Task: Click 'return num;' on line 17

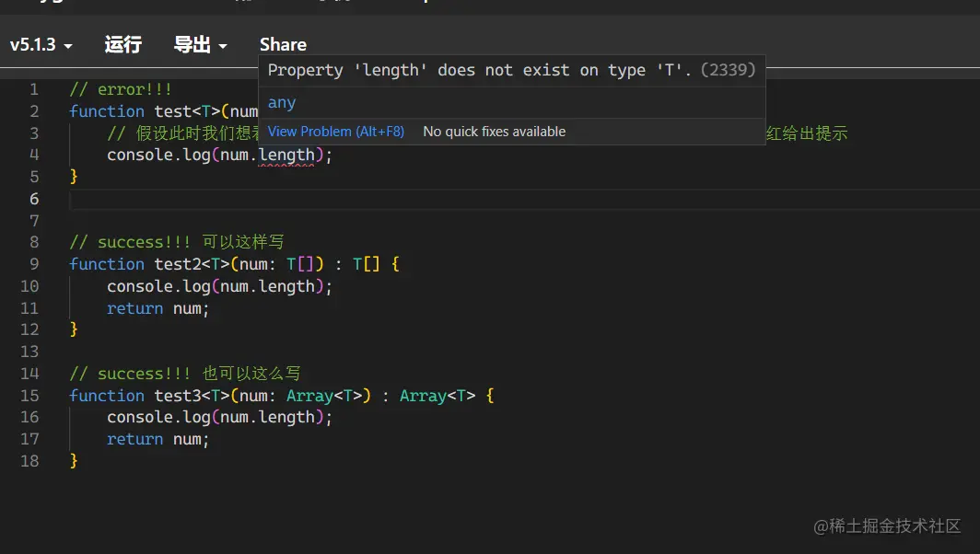Action: 158,440
